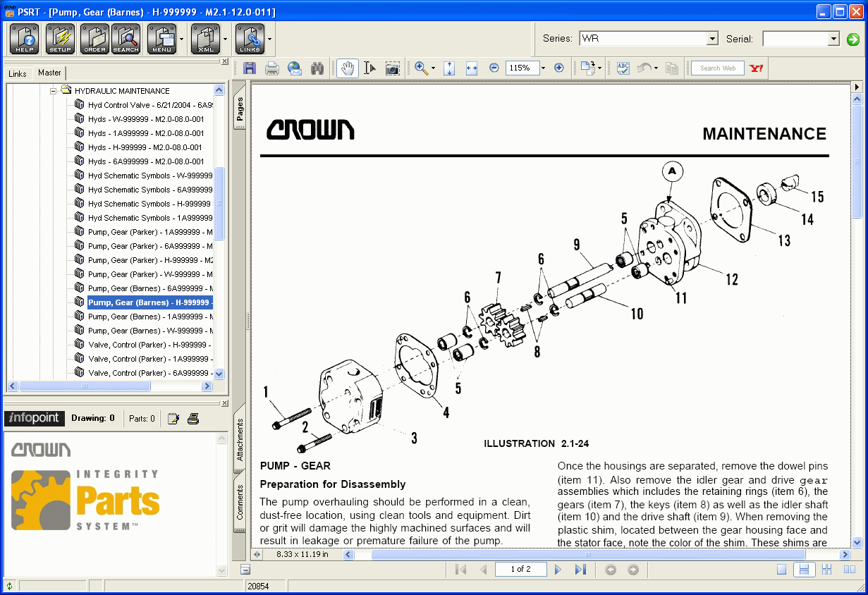Collapse the HYDRAULIC MAINTENANCE tree node
The image size is (868, 595).
coord(53,91)
